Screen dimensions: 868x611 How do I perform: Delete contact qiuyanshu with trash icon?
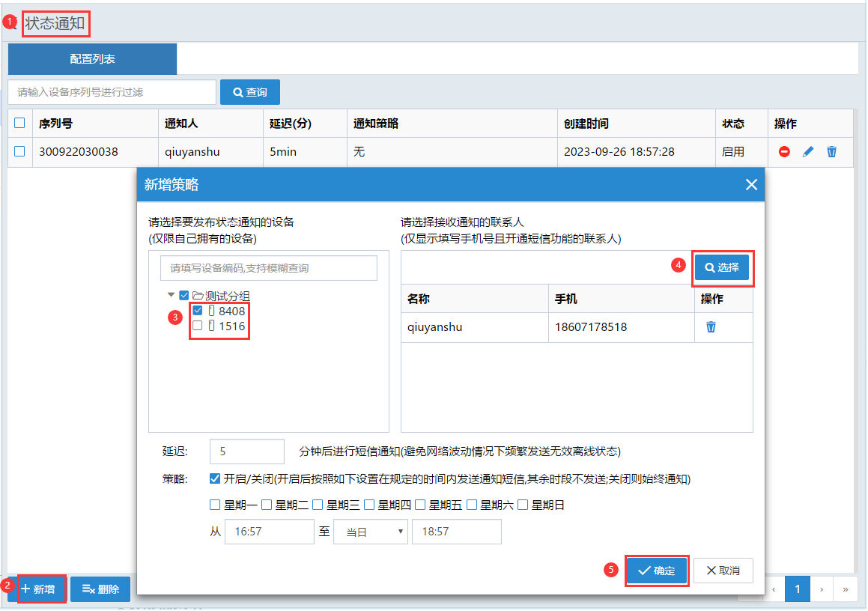711,327
